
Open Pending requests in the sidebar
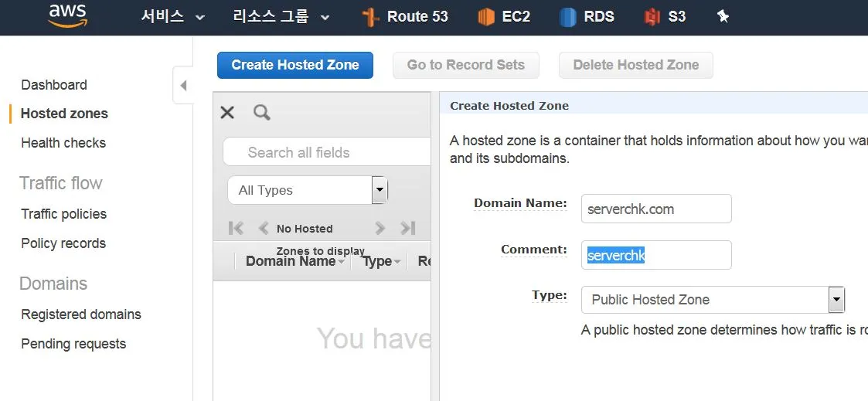point(73,344)
